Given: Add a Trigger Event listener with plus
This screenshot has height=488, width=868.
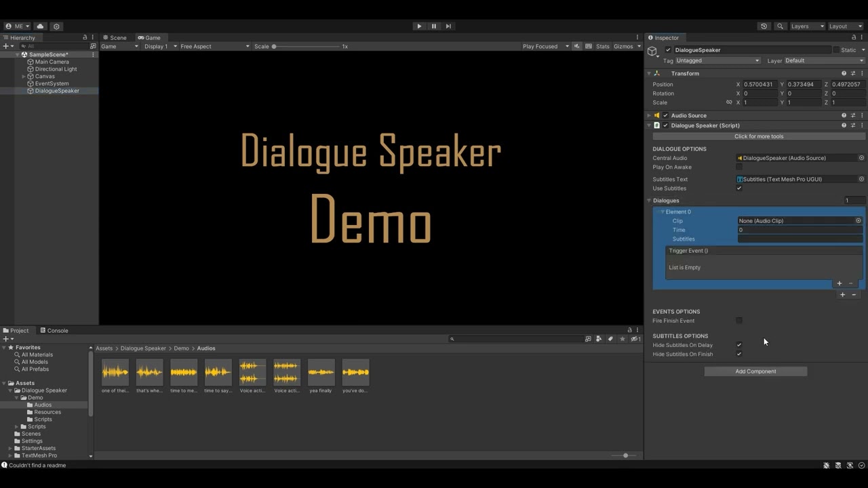Looking at the screenshot, I should [840, 283].
